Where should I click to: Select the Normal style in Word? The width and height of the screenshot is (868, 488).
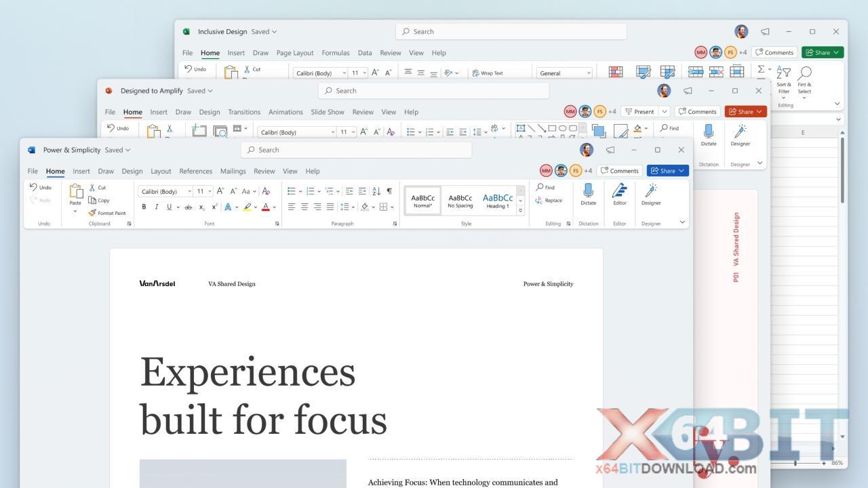pyautogui.click(x=423, y=201)
